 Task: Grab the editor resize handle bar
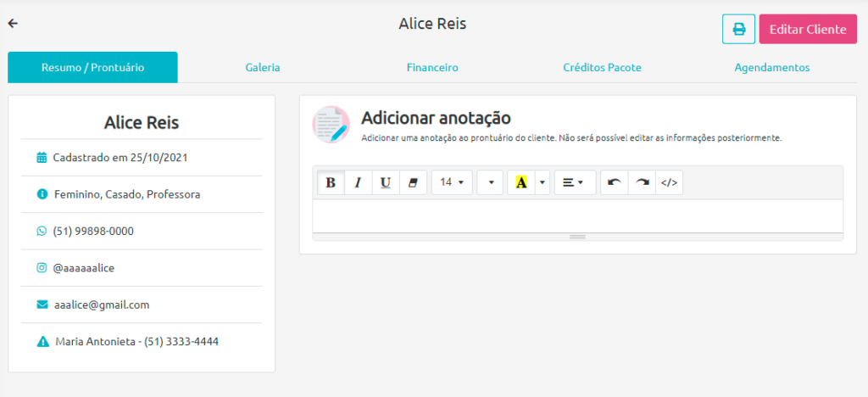pyautogui.click(x=578, y=237)
